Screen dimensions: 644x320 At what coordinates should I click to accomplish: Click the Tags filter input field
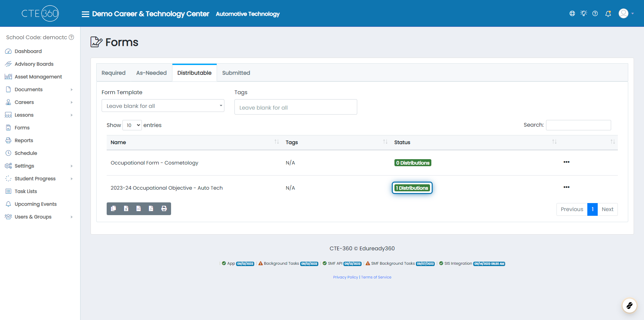296,107
